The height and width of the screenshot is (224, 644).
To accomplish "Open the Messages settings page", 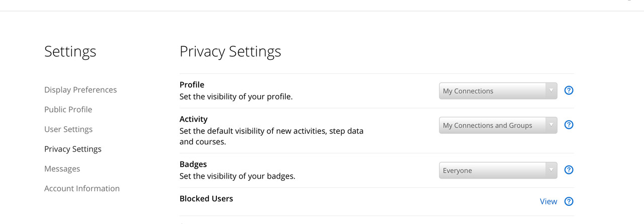I will pyautogui.click(x=62, y=169).
